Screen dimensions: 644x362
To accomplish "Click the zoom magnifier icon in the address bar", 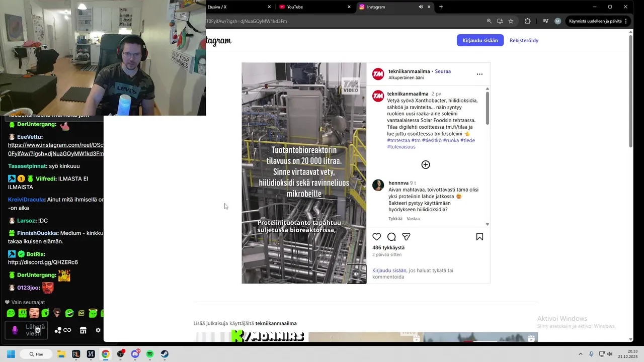I will tap(489, 21).
